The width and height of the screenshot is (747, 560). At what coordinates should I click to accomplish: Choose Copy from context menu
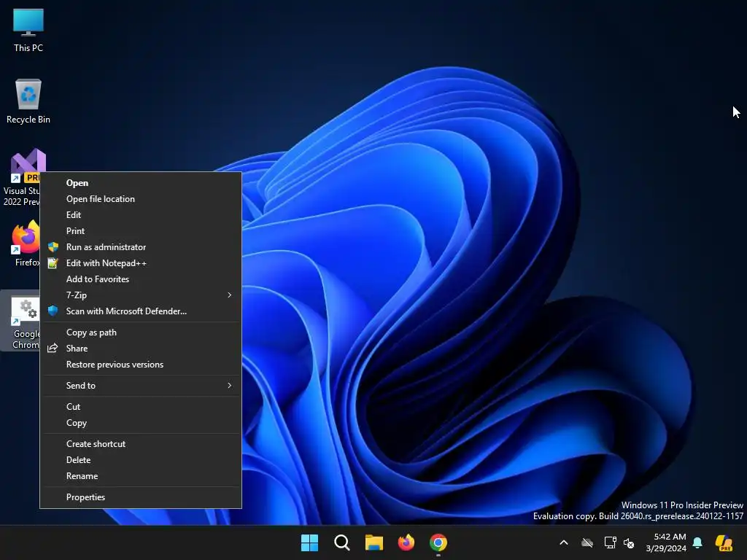[141, 423]
